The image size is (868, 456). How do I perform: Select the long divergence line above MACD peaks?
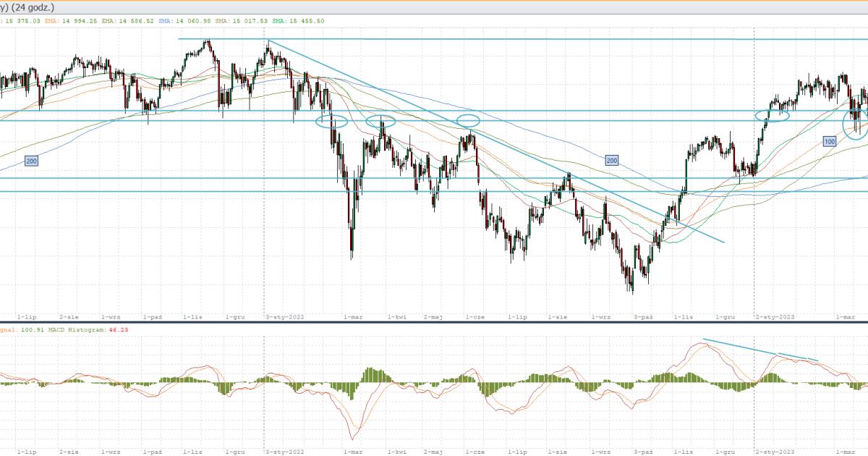pos(738,346)
